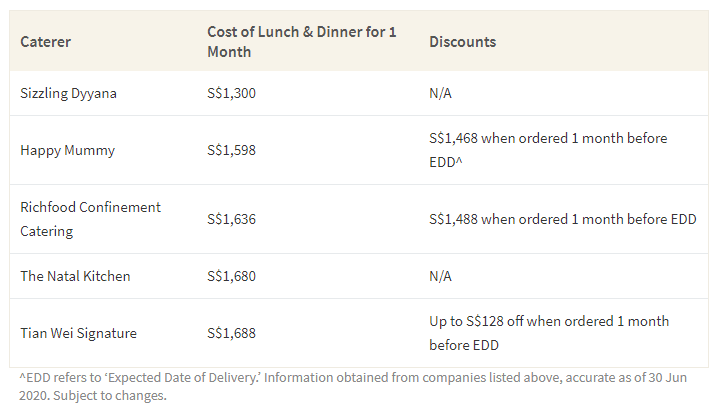The image size is (717, 413).
Task: Click the Discounts column header
Action: [463, 42]
